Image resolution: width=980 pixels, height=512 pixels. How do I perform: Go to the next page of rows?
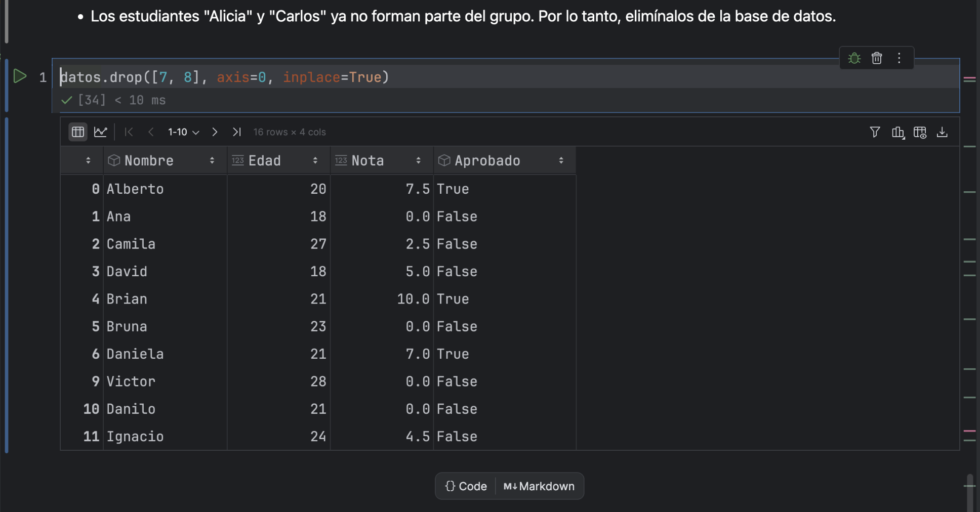[215, 132]
